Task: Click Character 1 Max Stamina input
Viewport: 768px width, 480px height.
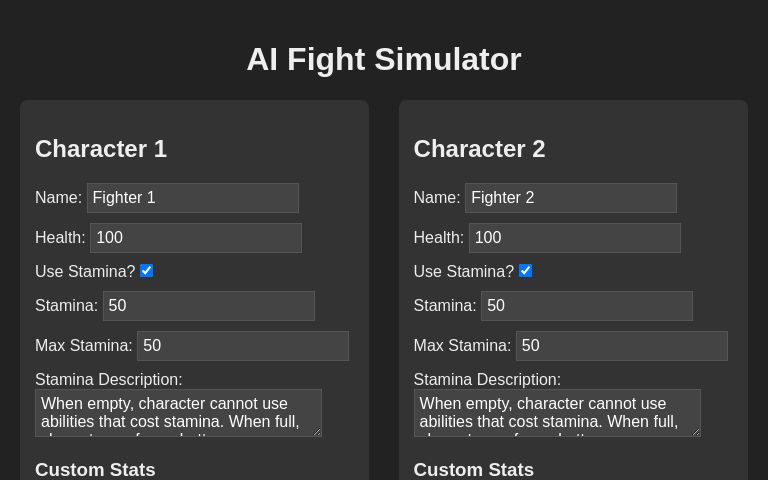Action: click(242, 346)
